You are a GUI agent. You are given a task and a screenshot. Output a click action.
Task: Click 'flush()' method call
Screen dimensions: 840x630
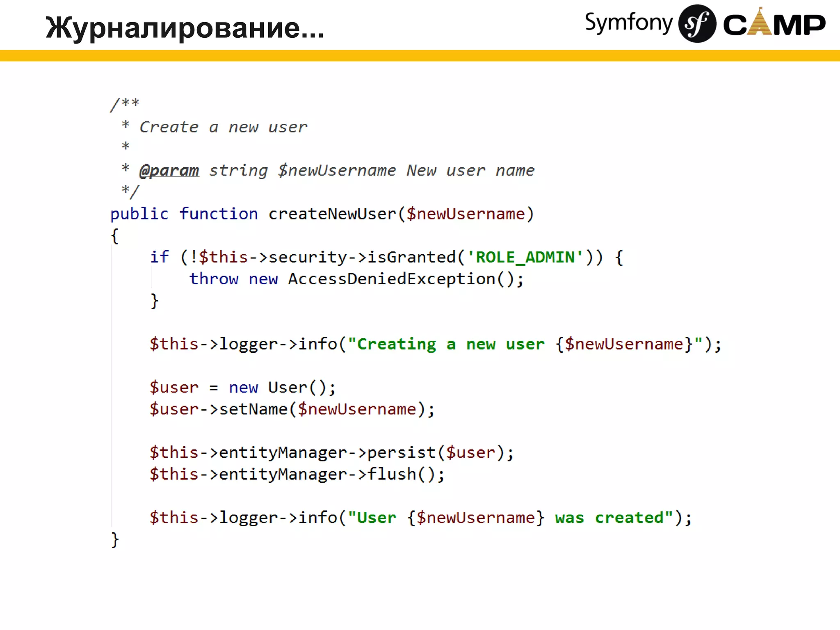click(402, 475)
